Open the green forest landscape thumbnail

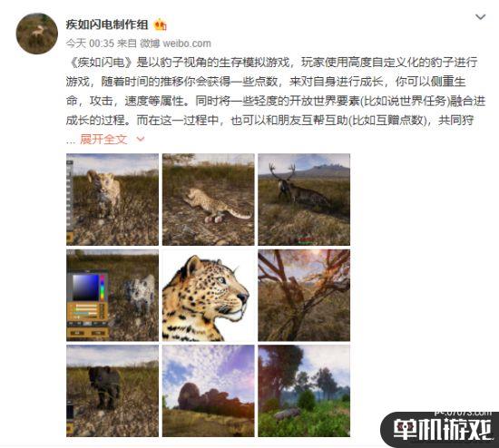point(304,391)
